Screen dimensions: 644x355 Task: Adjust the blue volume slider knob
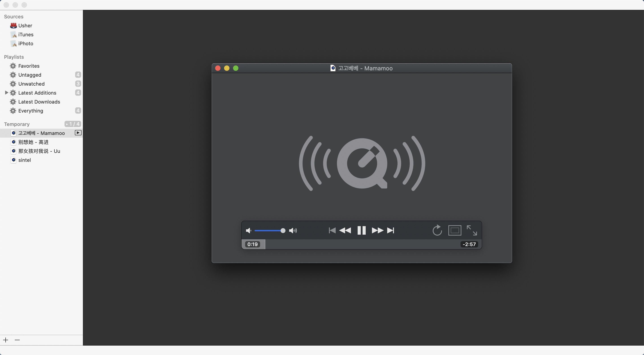coord(283,230)
